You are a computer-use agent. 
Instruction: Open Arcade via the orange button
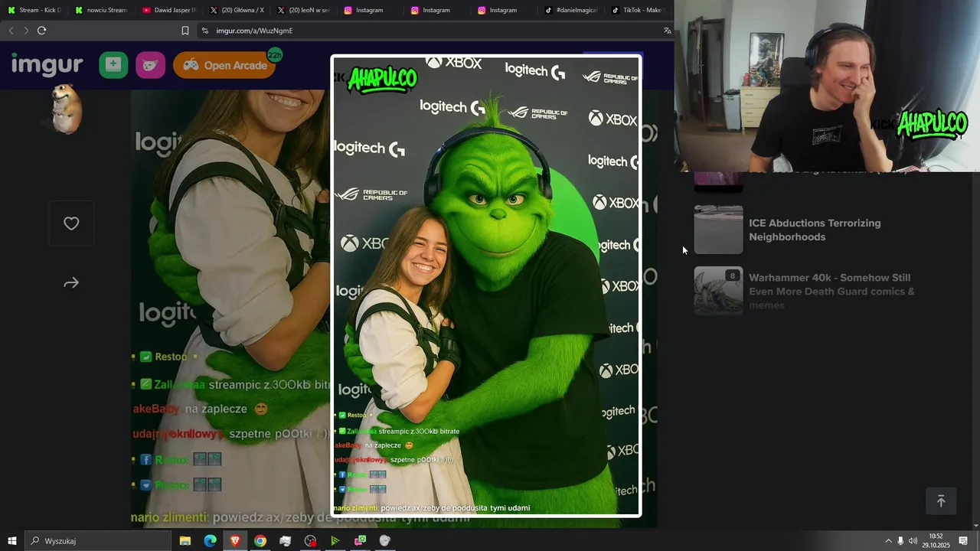coord(224,65)
